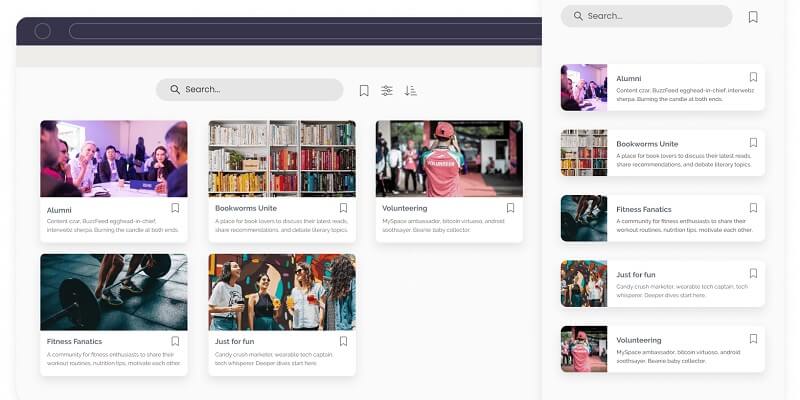Open the bookshelf photo in grid
Screen dimensions: 800x400
(282, 159)
